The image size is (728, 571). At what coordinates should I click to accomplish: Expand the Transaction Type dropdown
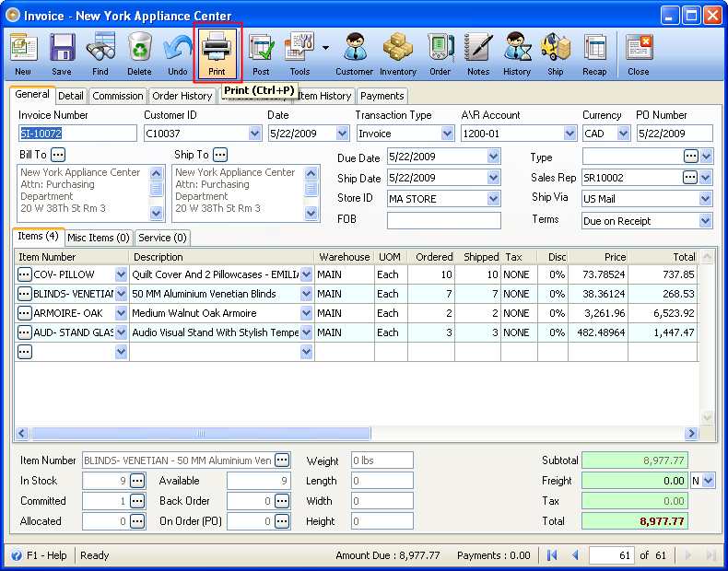pos(448,134)
